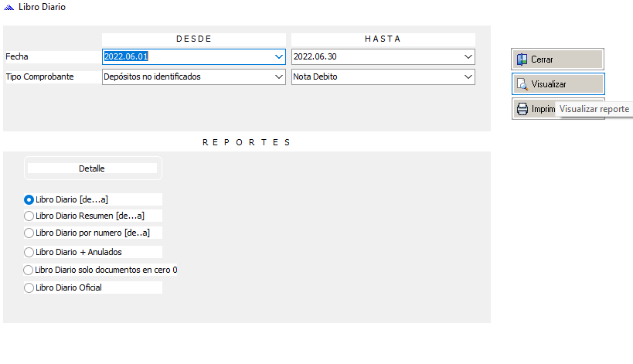This screenshot has height=364, width=633.
Task: Open the Hasta date dropdown arrow
Action: tap(468, 56)
